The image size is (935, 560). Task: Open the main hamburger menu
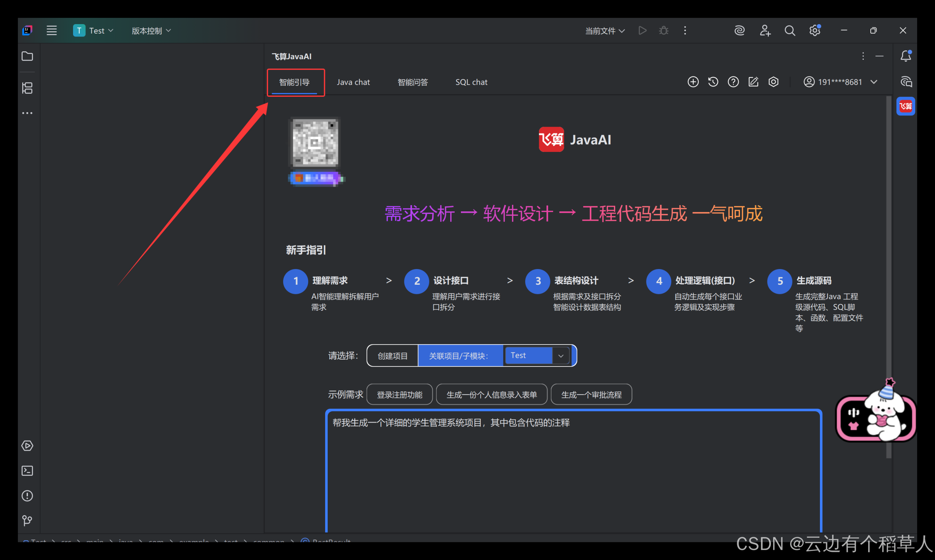52,31
